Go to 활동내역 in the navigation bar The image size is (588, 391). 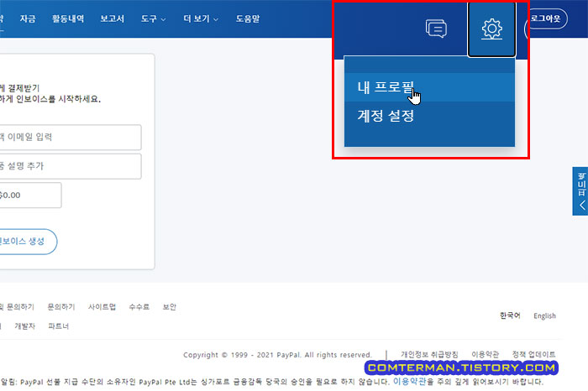(68, 18)
